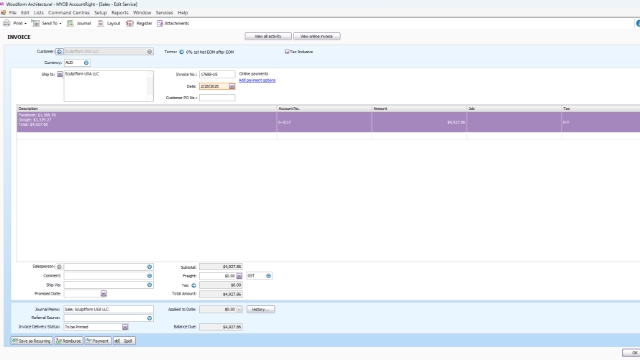Click the Payment button
640x360 pixels.
pos(98,341)
